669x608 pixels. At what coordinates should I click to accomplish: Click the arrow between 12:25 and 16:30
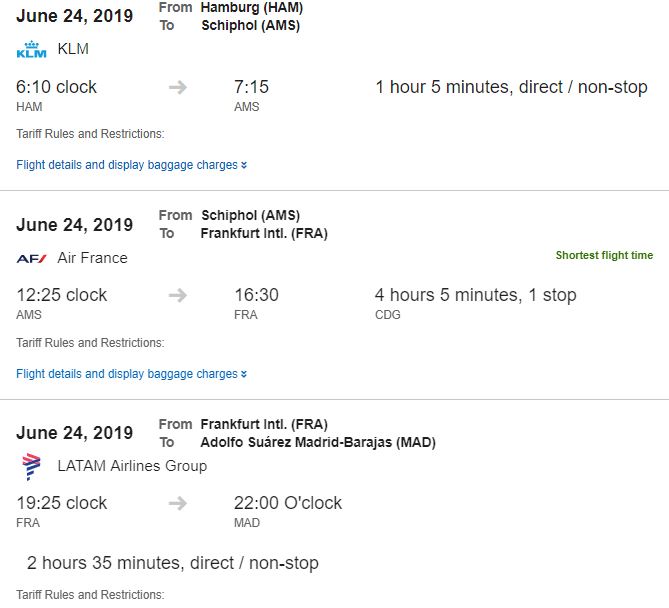point(178,295)
